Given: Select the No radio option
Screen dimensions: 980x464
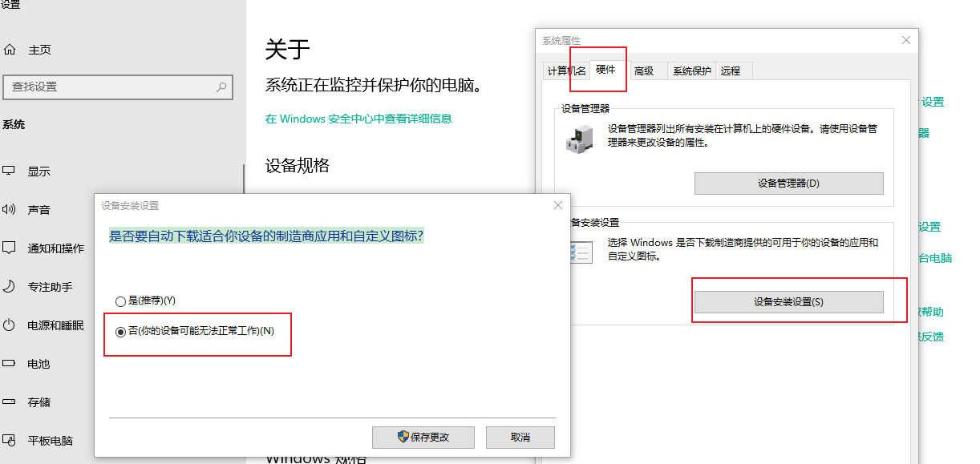Looking at the screenshot, I should tap(120, 332).
